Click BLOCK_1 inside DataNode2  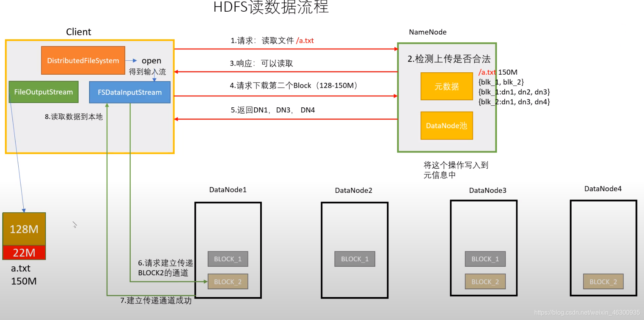pos(355,259)
